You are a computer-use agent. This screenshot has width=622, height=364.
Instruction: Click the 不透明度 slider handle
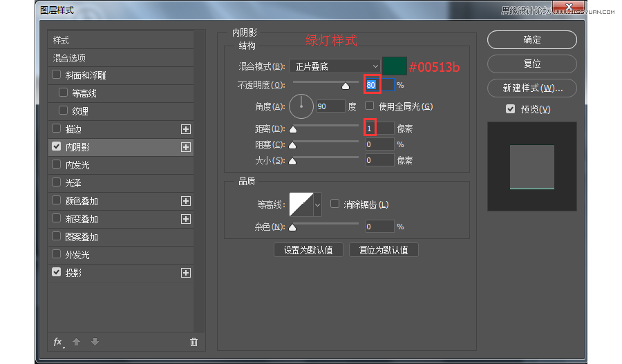[x=346, y=86]
